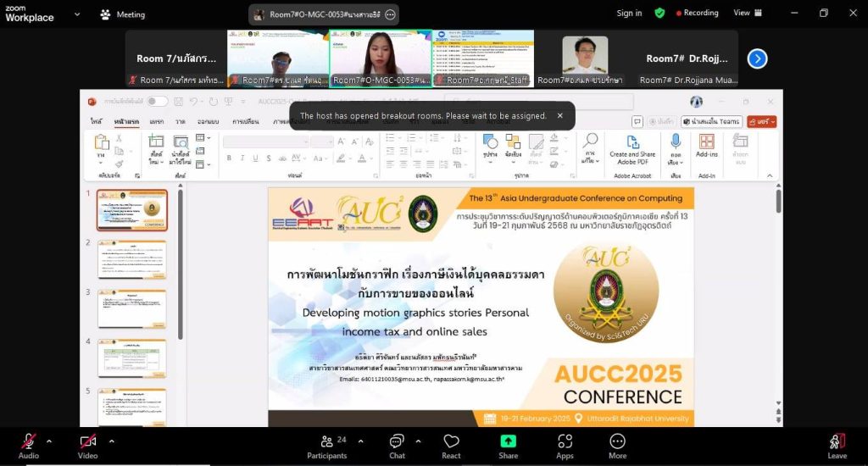
Task: Click Present in Teams button
Action: [711, 121]
